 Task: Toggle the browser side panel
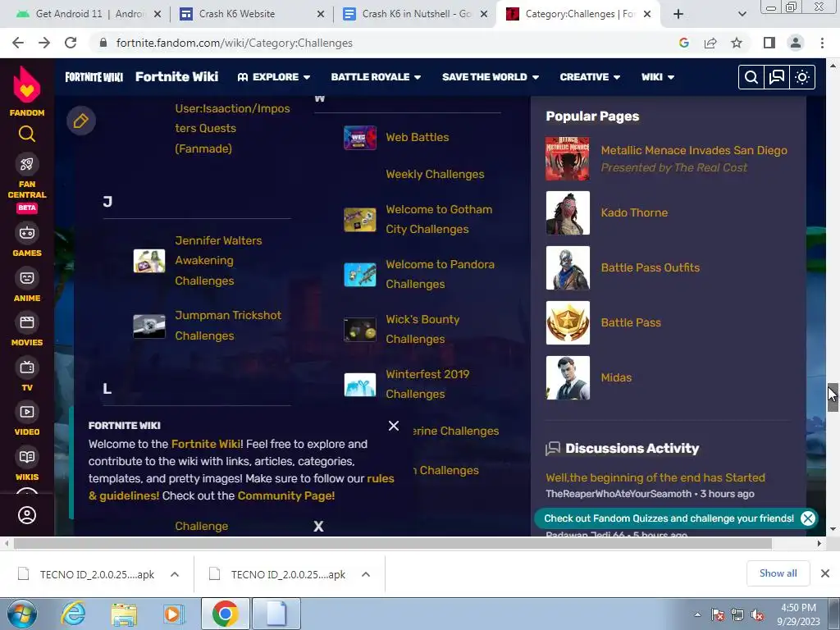pyautogui.click(x=769, y=43)
